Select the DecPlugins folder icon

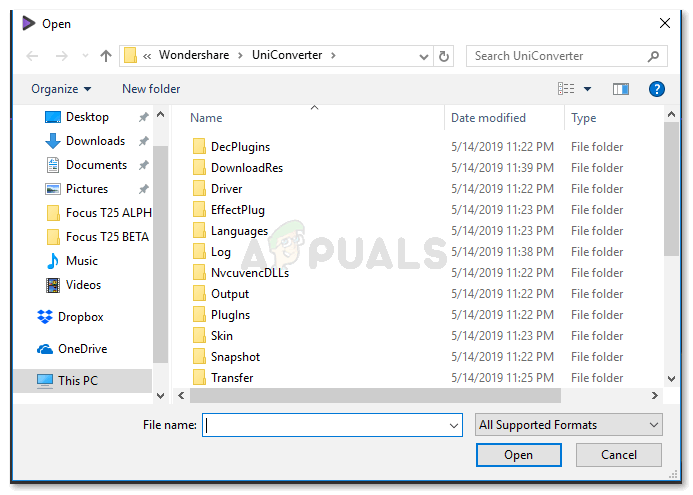199,146
